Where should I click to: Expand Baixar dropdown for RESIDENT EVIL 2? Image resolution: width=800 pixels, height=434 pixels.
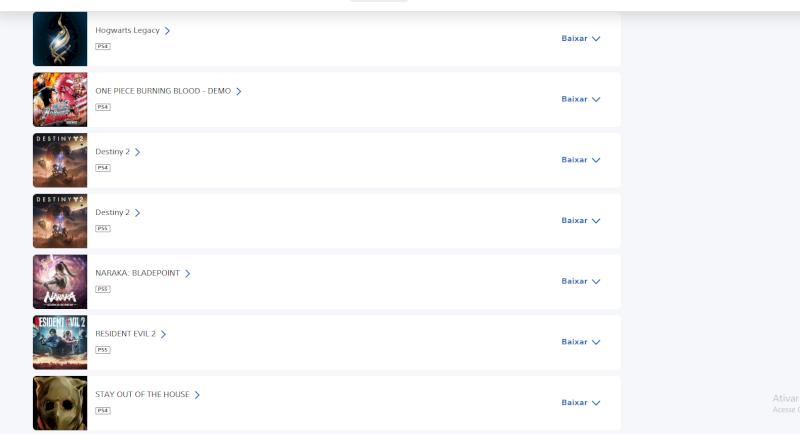point(581,342)
